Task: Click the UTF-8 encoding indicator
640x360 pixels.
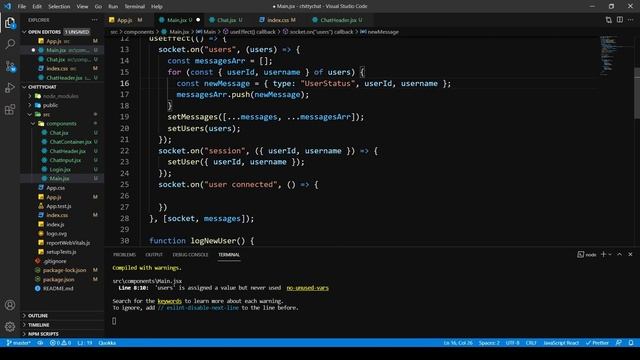Action: pyautogui.click(x=513, y=343)
